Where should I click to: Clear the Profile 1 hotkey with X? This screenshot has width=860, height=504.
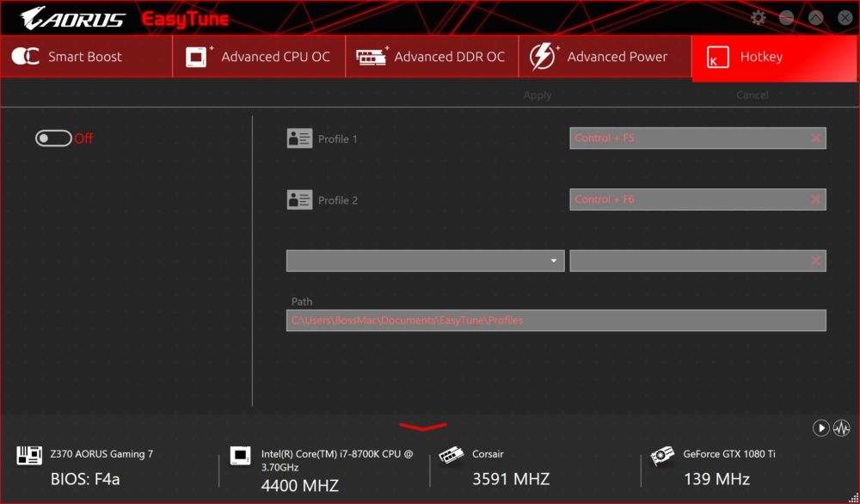(815, 138)
